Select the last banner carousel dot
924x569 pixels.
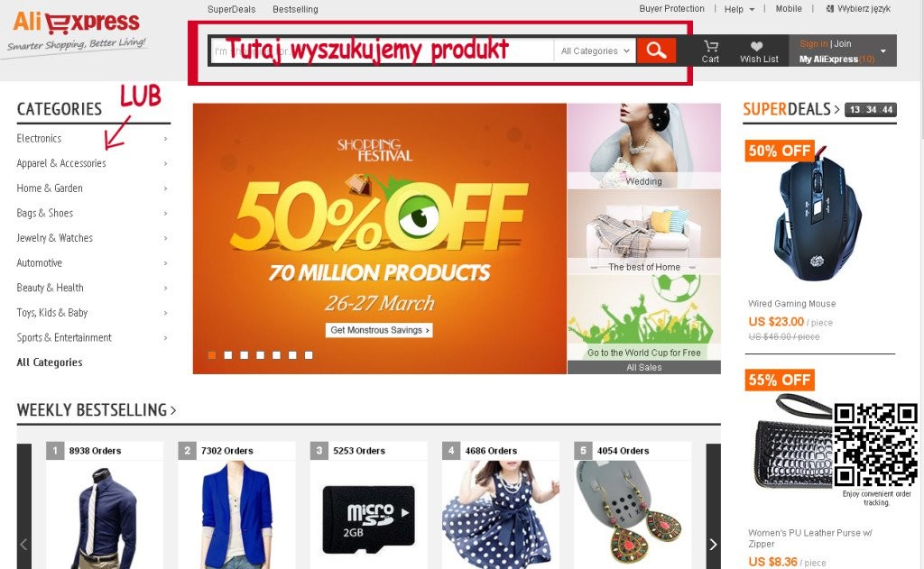(309, 355)
